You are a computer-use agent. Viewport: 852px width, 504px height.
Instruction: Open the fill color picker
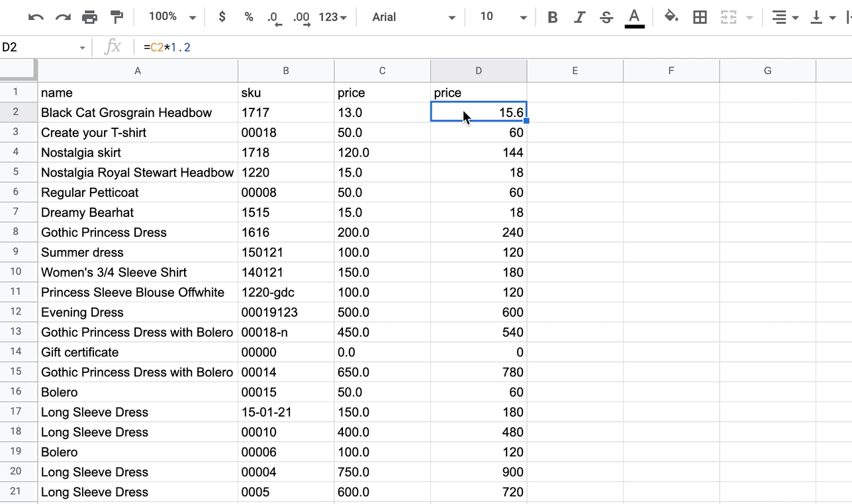coord(671,17)
